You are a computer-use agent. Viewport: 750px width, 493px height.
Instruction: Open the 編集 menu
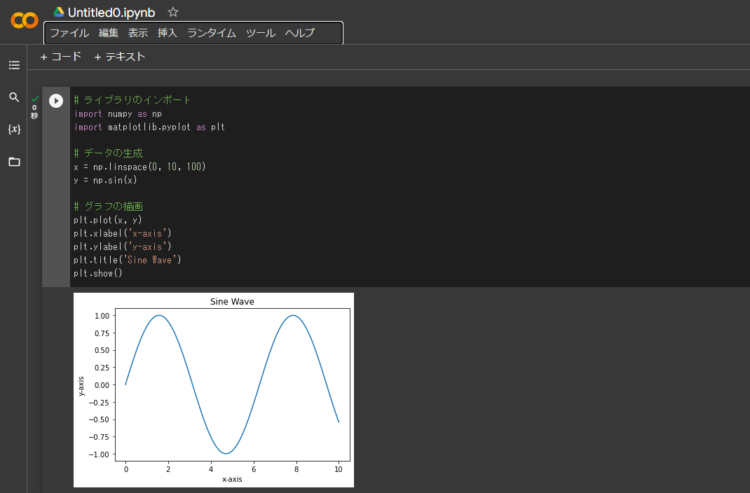pyautogui.click(x=109, y=33)
